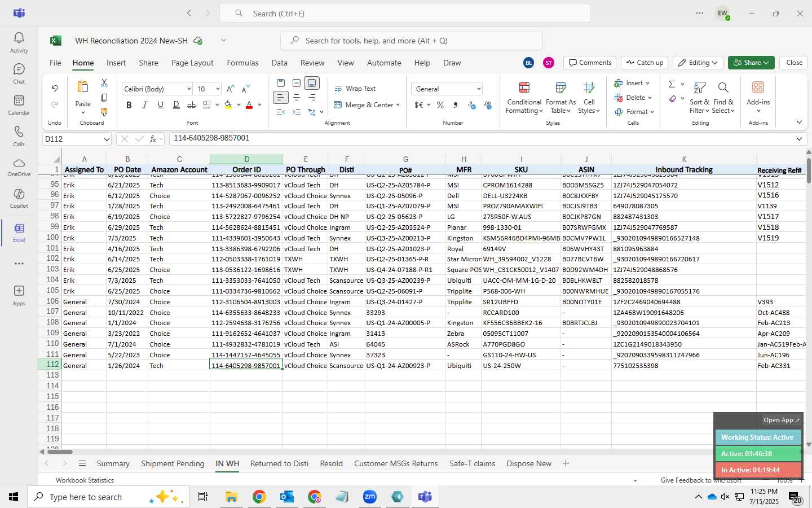Click the Teams search box
This screenshot has height=508, width=812.
pyautogui.click(x=405, y=13)
